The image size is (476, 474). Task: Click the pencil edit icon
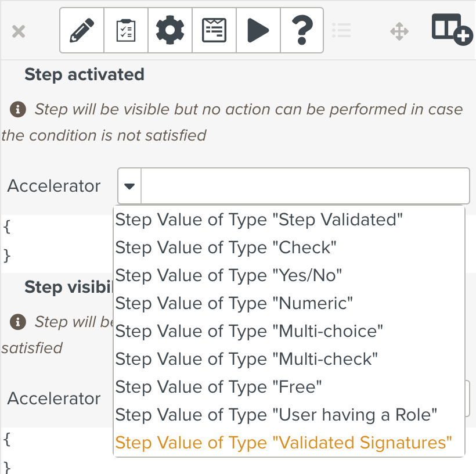tap(82, 30)
